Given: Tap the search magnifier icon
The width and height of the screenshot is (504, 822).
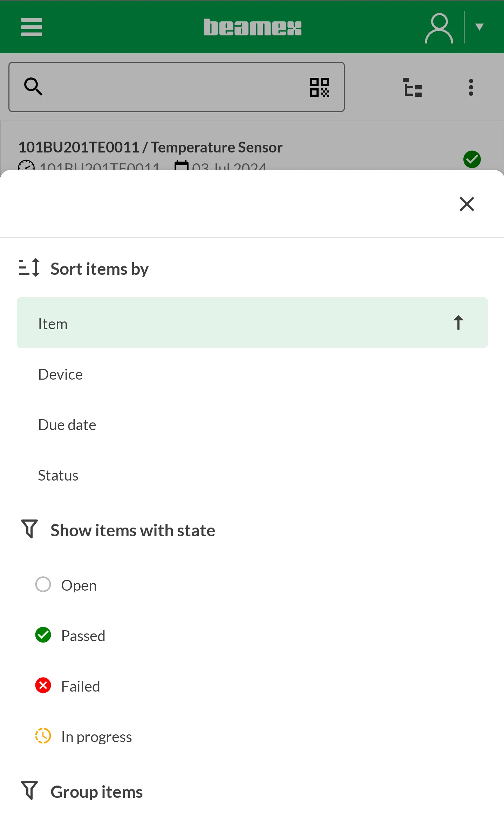Looking at the screenshot, I should [x=33, y=87].
